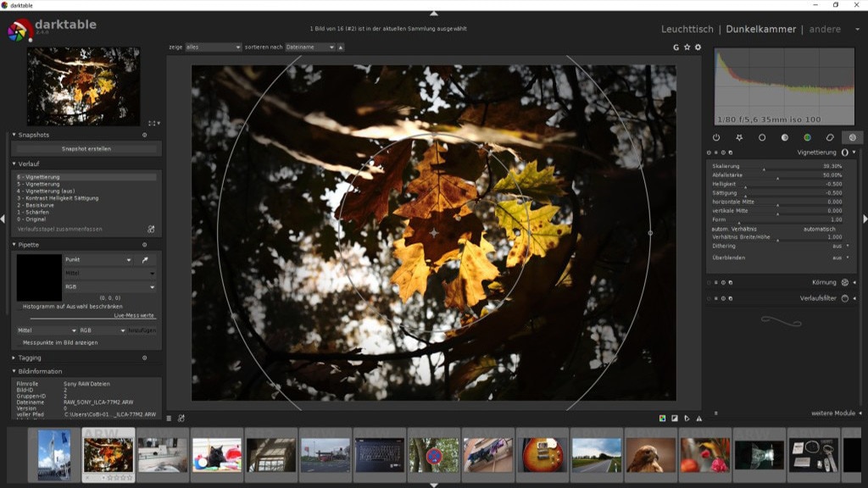Toggle top panel collapse arrow
The image size is (868, 488).
(x=434, y=14)
